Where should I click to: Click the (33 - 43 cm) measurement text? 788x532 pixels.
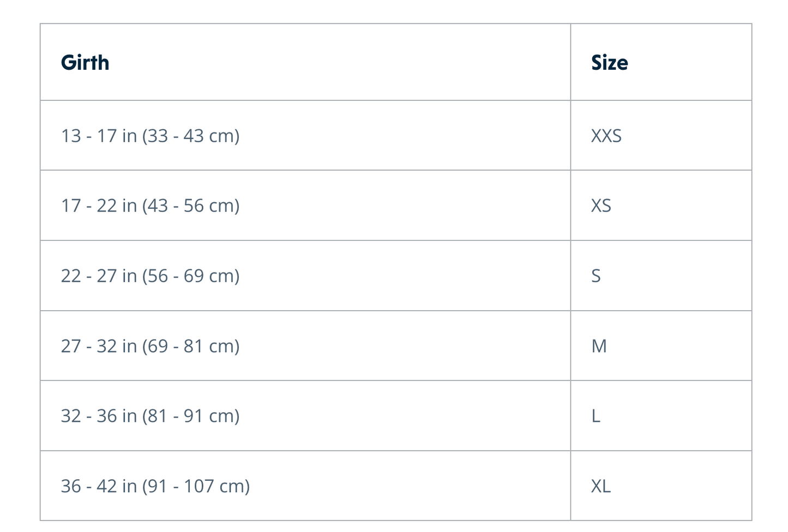(191, 136)
